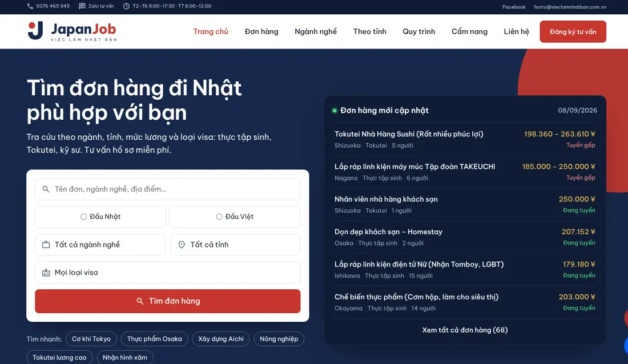Click the ID card icon for visa types
This screenshot has width=628, height=364.
click(x=46, y=272)
